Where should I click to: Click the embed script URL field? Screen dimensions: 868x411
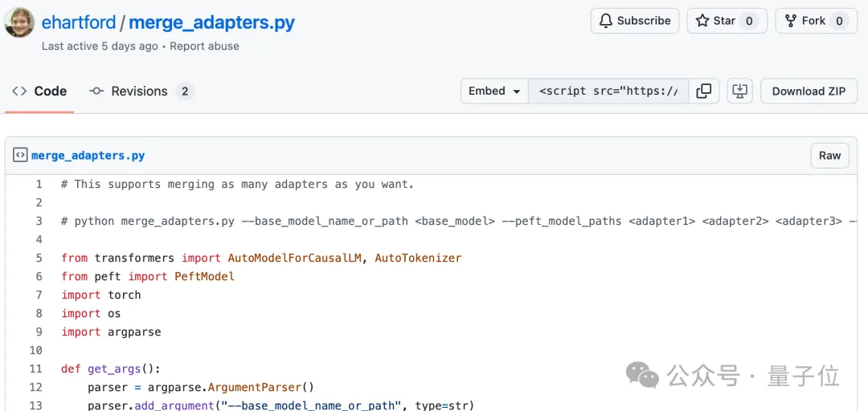click(x=608, y=92)
